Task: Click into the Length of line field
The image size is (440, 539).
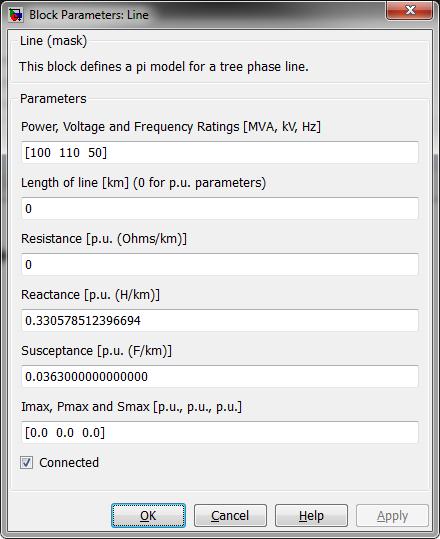Action: pos(220,208)
